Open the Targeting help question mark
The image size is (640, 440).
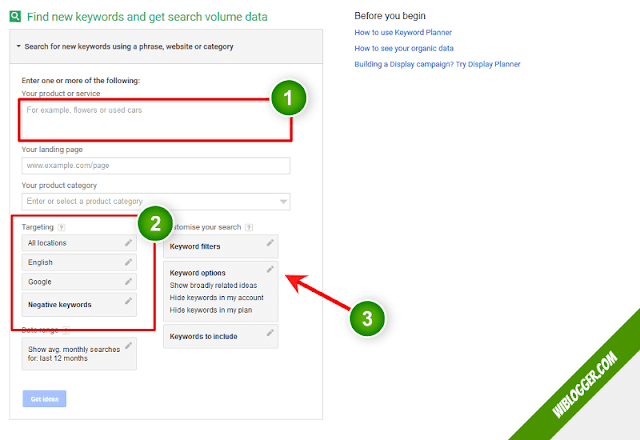62,227
